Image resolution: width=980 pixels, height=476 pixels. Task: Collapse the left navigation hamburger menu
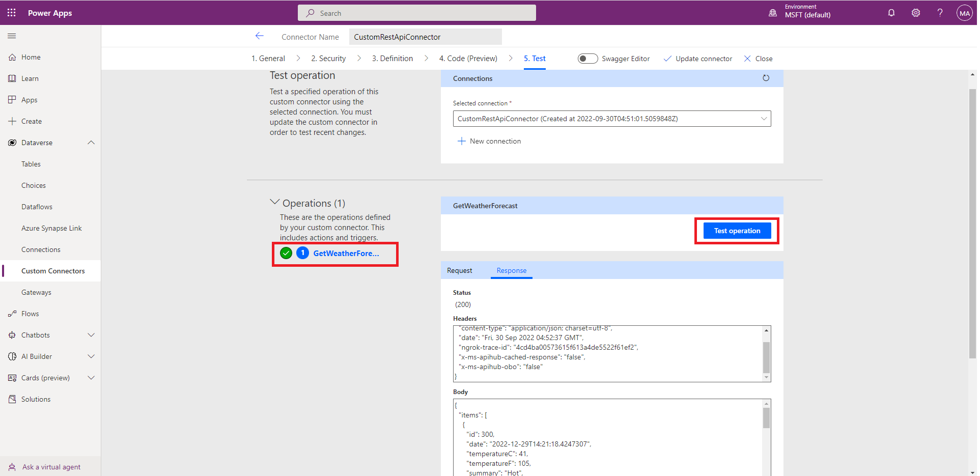point(12,36)
